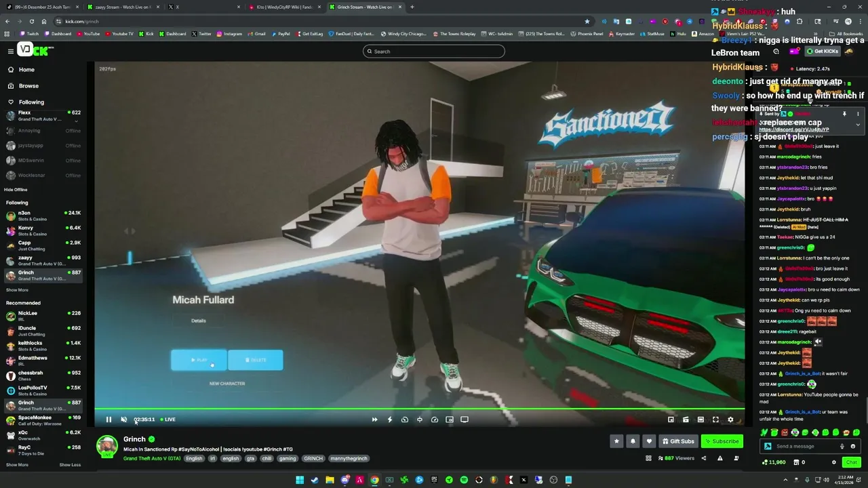Click the fast-forward to live icon
The width and height of the screenshot is (868, 488).
pos(374,420)
